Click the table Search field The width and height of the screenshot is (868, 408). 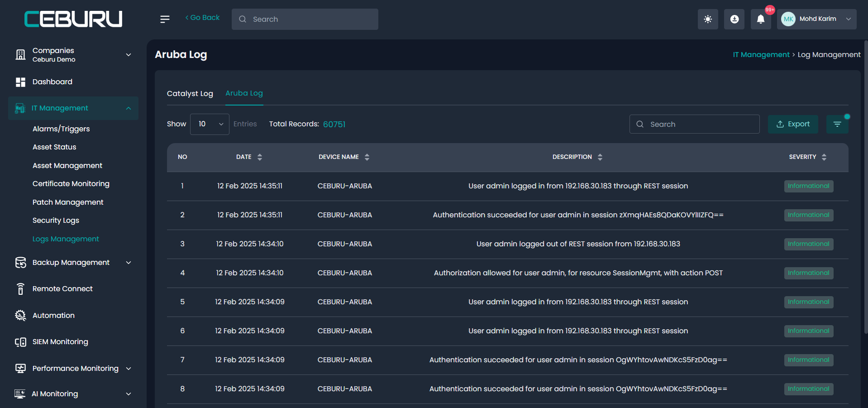[694, 124]
